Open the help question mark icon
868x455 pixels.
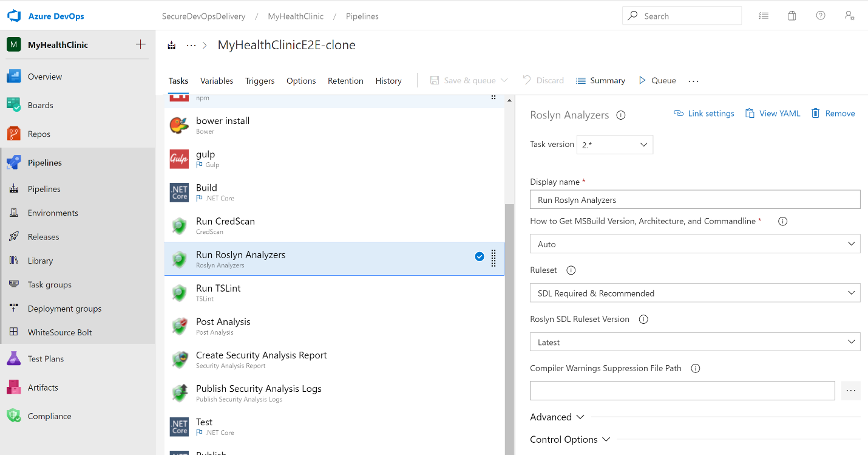click(821, 16)
